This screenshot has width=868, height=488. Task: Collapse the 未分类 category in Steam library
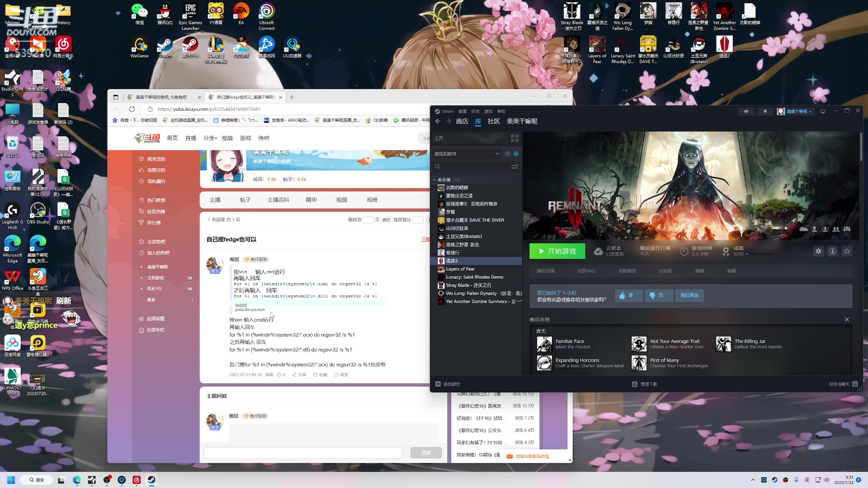coord(434,180)
